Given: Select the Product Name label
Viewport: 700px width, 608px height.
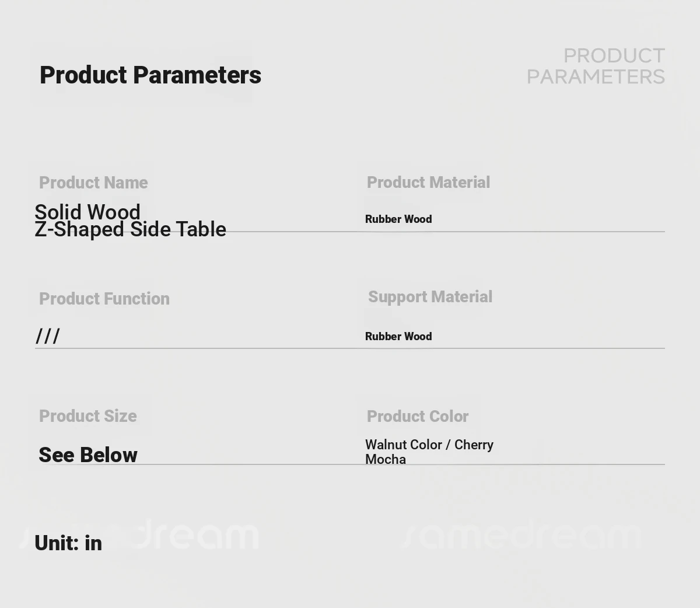Looking at the screenshot, I should coord(93,183).
